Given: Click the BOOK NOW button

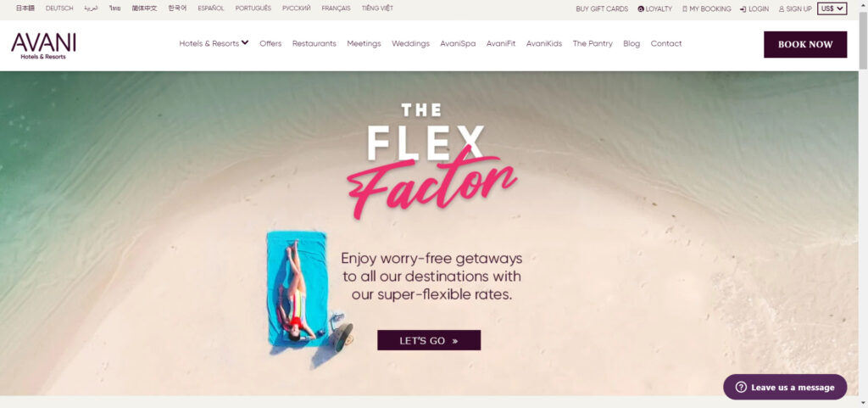Looking at the screenshot, I should [805, 44].
